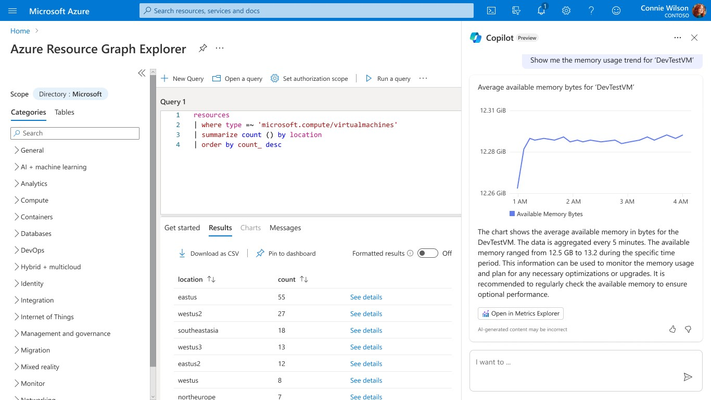
Task: Sort by count column arrows
Action: click(304, 279)
